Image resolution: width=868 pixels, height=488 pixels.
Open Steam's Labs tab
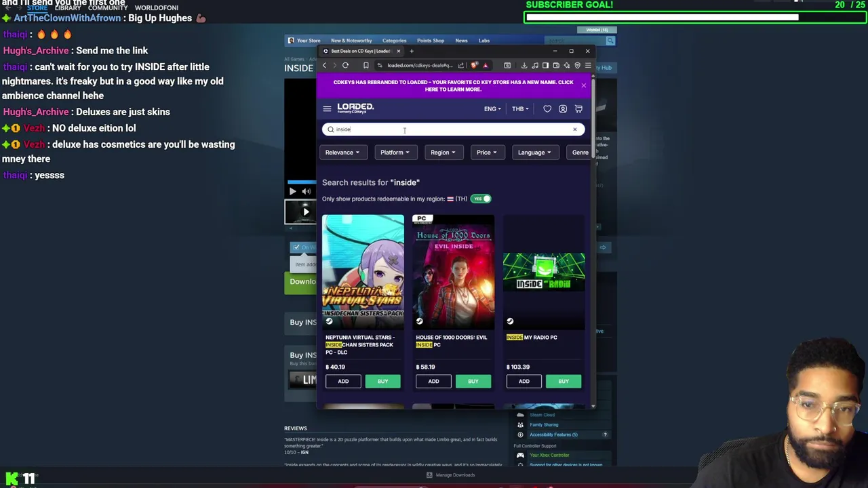pyautogui.click(x=484, y=41)
